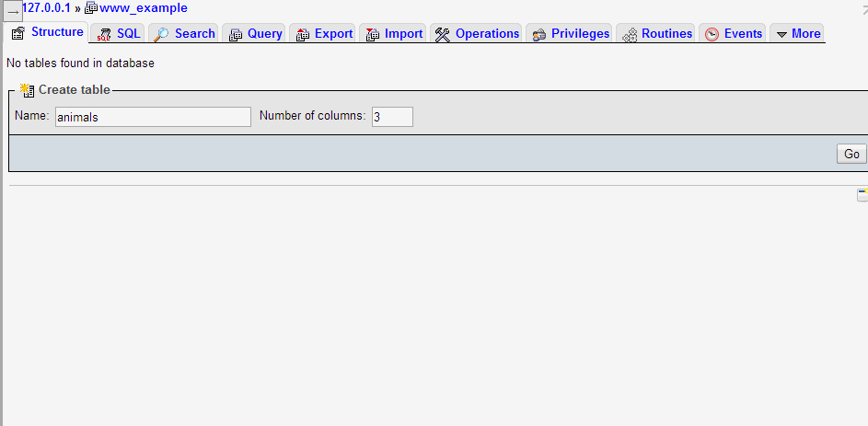Viewport: 868px width, 426px height.
Task: Toggle navigation panel with arrow button
Action: [x=13, y=12]
